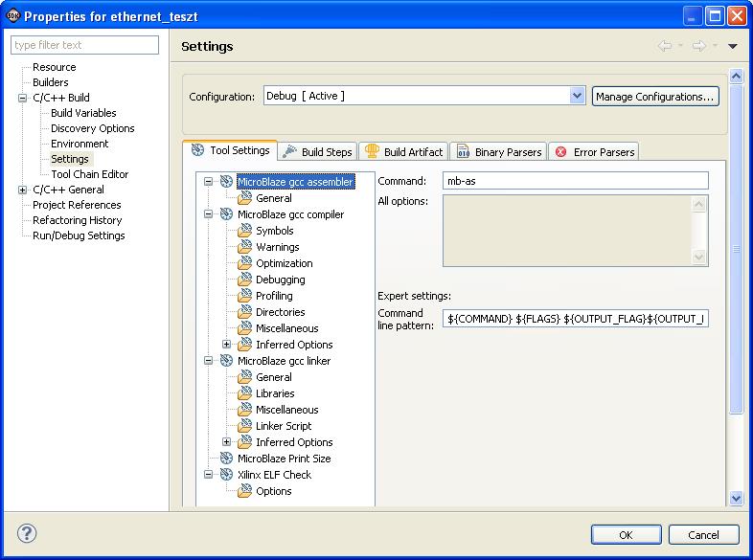The image size is (753, 560).
Task: Switch to the Build Artifact tab
Action: tap(404, 152)
